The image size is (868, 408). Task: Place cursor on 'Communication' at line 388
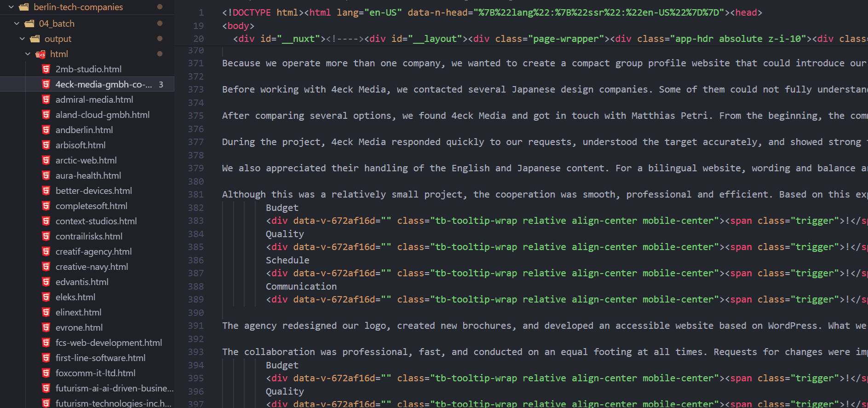(301, 286)
